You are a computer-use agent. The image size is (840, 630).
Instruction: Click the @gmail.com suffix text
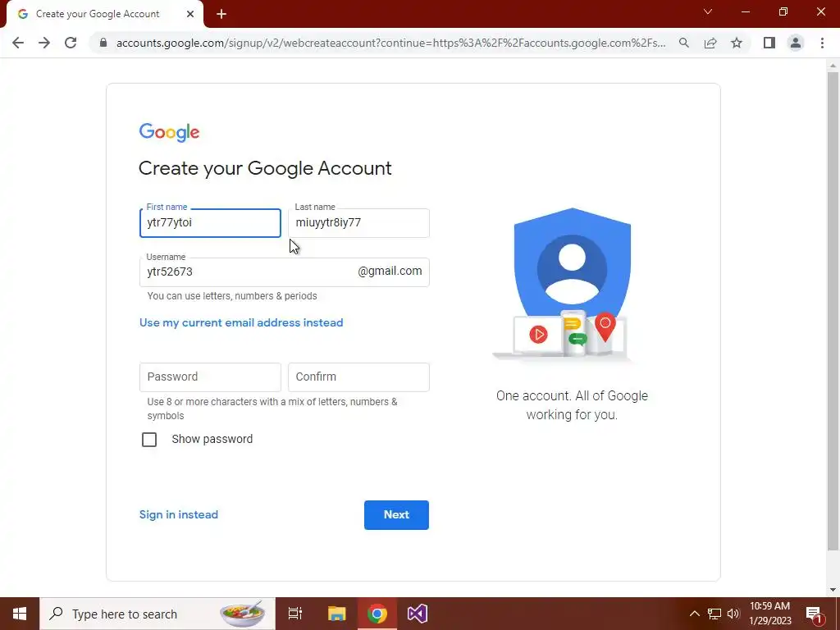390,271
